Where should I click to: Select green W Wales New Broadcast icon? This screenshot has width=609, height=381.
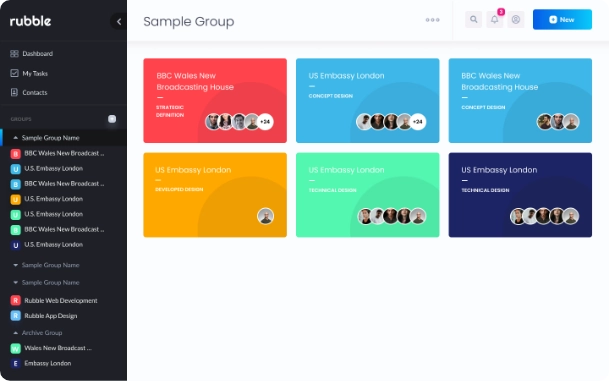(x=15, y=348)
